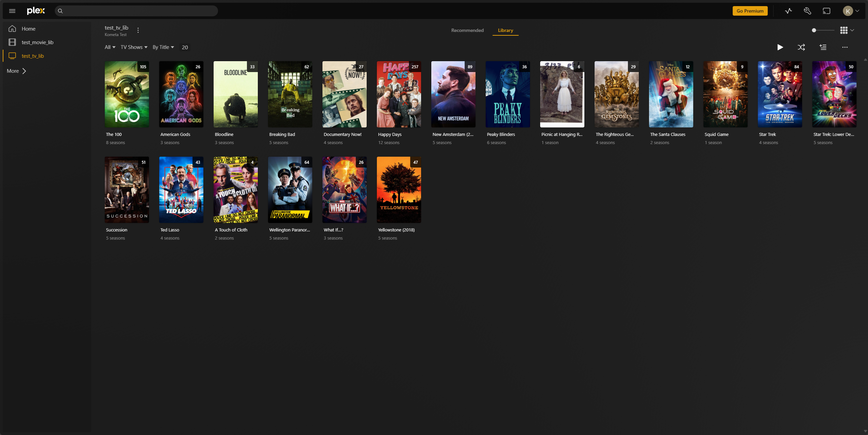Open Settings wrench icon
This screenshot has width=868, height=435.
[x=807, y=11]
